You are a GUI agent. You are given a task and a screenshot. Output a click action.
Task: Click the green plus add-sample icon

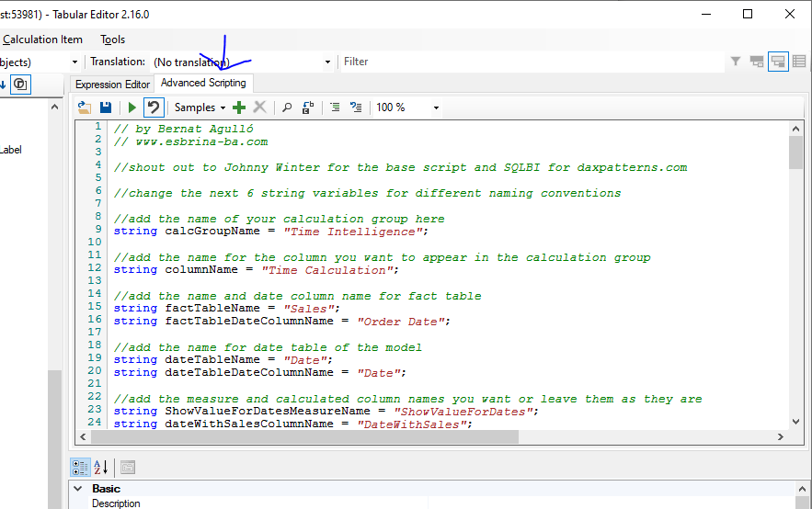pyautogui.click(x=239, y=107)
